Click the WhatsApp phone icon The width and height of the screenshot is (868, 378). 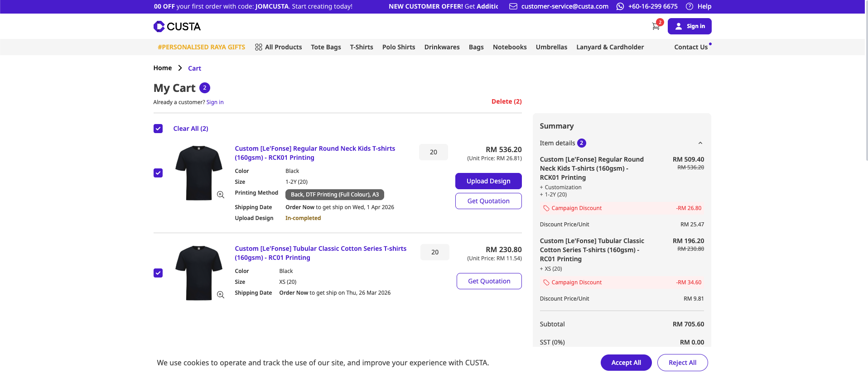click(x=620, y=6)
